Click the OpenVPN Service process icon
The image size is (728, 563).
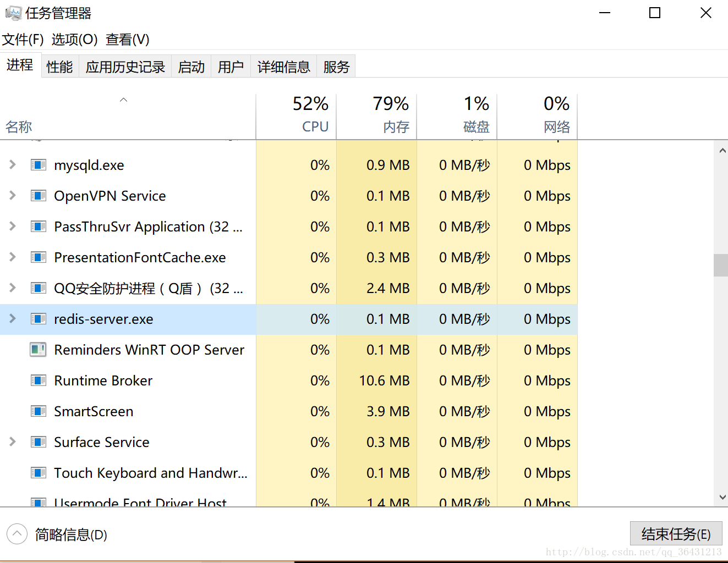[38, 196]
